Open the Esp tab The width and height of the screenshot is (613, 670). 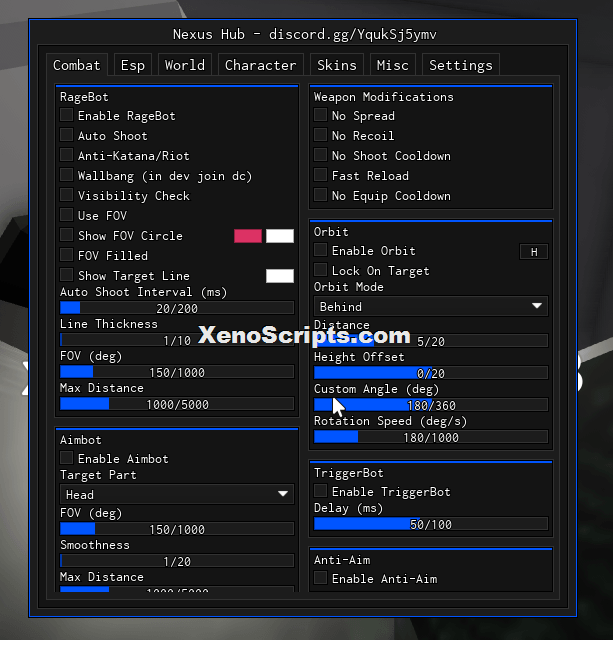(x=133, y=65)
